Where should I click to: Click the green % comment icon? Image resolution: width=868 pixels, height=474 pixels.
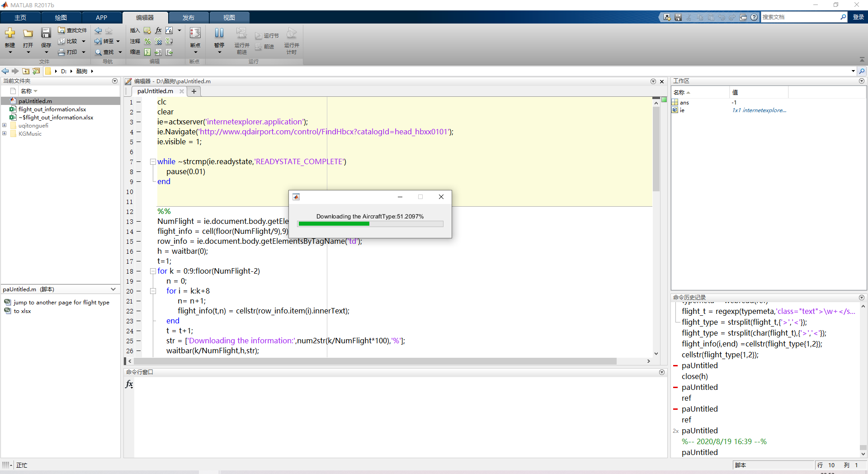[x=147, y=41]
